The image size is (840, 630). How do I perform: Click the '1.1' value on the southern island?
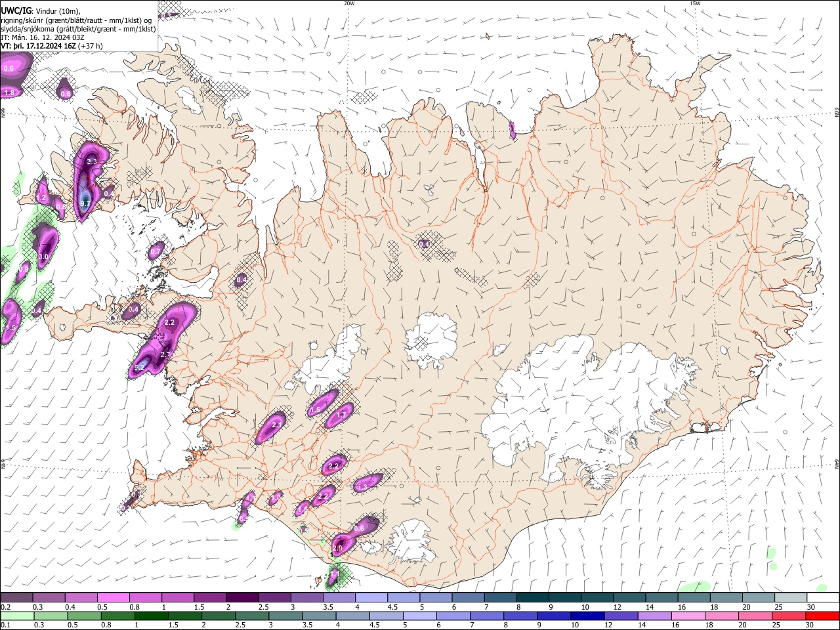click(x=334, y=574)
